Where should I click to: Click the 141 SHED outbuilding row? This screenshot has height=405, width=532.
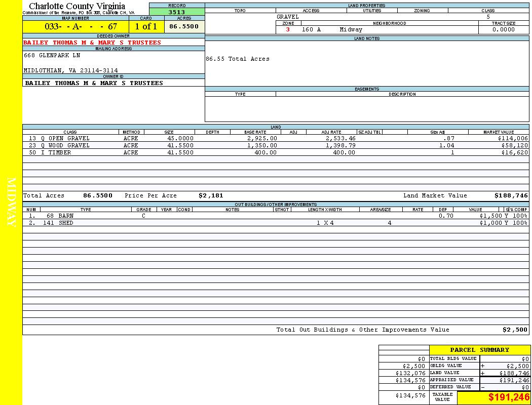point(58,223)
